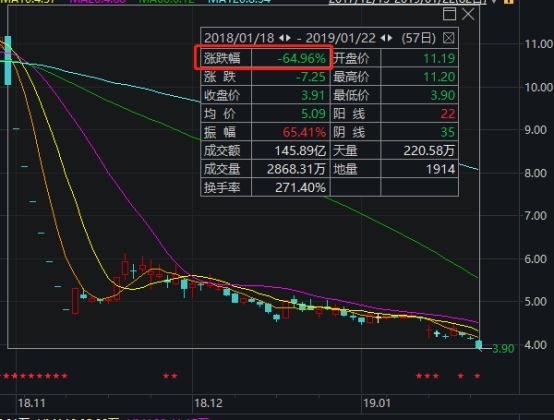Maximize the selected range window via square icon

449,14
